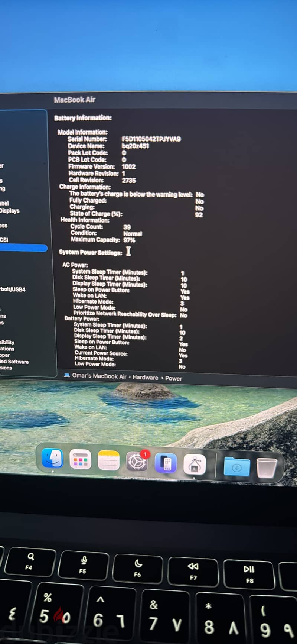Click Condition value Normal
Viewport: 297px width, 644px height.
point(133,234)
